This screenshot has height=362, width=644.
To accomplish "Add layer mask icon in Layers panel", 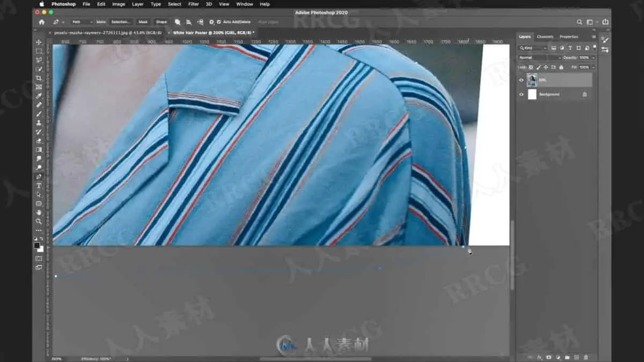I will click(548, 357).
